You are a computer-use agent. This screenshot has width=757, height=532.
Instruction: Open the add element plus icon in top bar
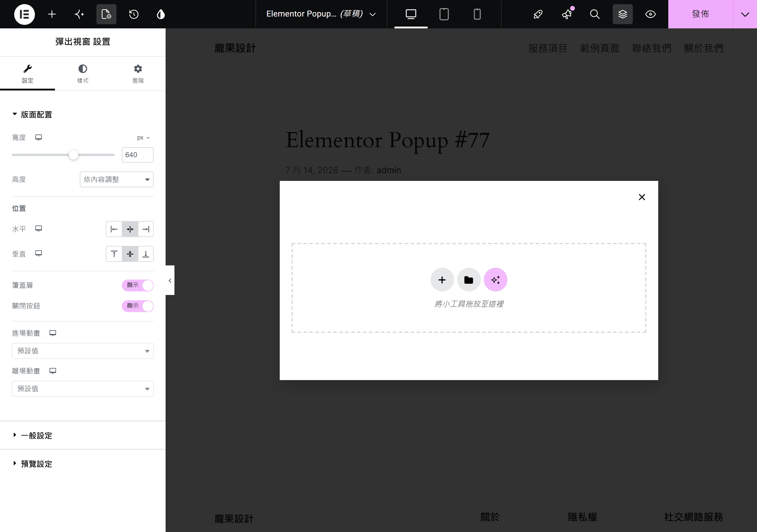[52, 14]
